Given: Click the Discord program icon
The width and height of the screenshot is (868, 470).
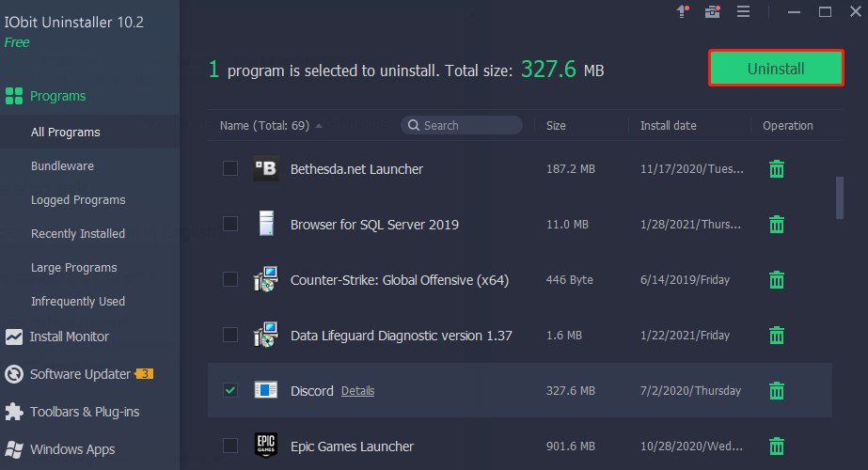Looking at the screenshot, I should (266, 390).
